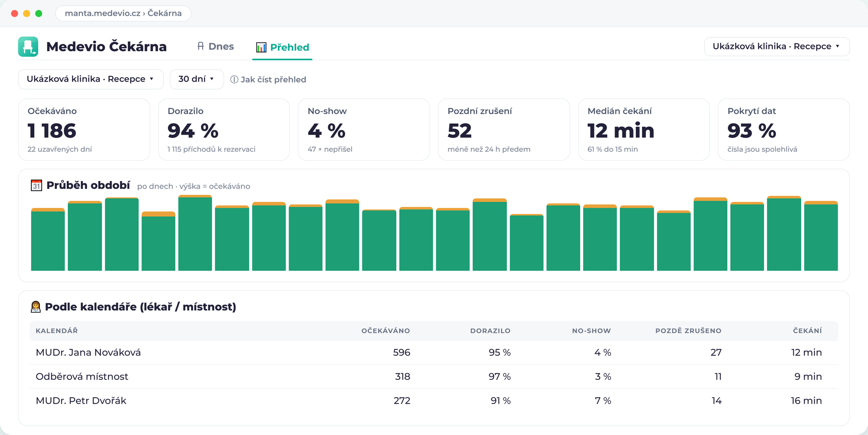Select the MUDr. Petr Dvořák row name

point(81,401)
